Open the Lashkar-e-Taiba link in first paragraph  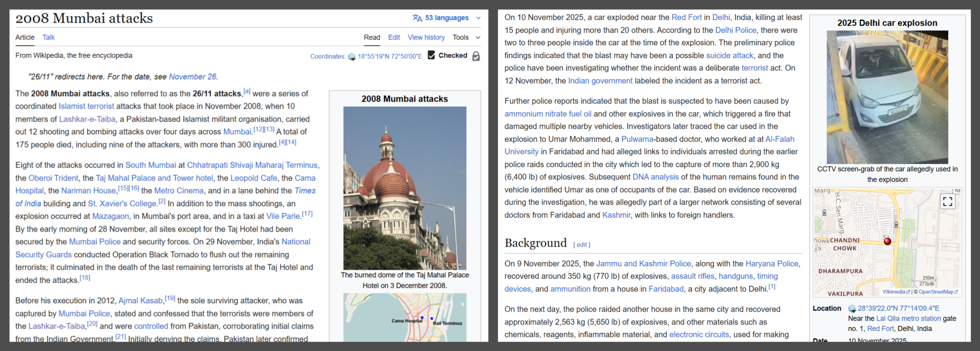coord(87,119)
